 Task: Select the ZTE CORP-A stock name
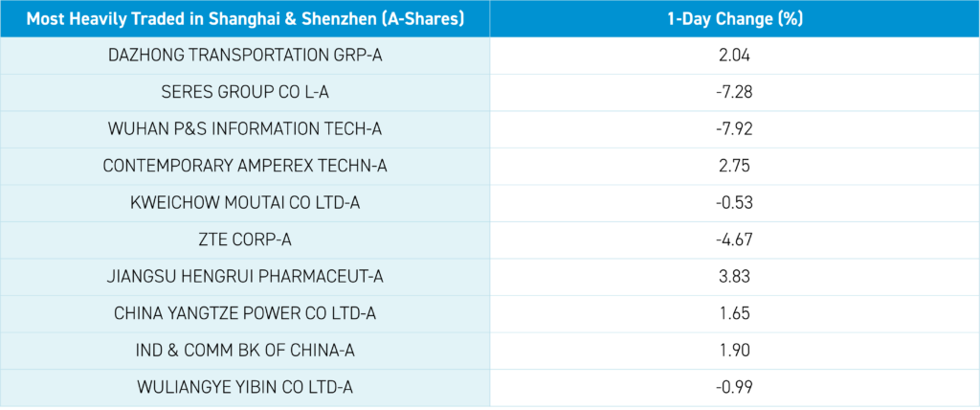coord(245,239)
